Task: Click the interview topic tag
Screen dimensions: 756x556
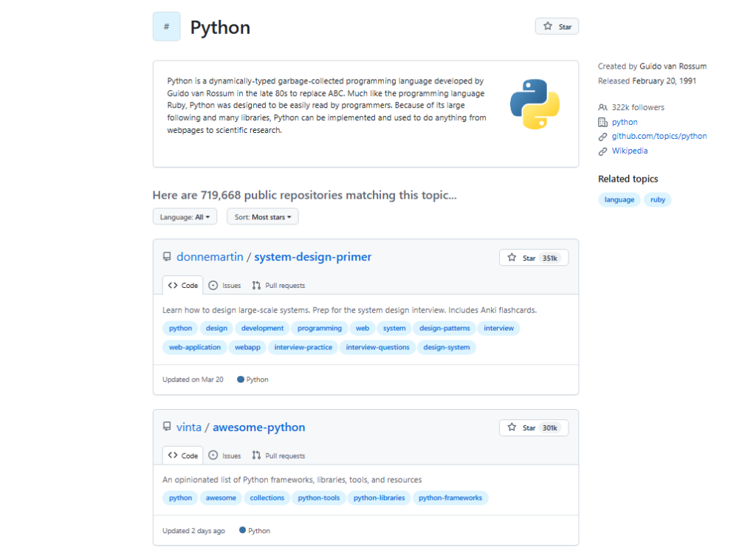Action: [498, 329]
